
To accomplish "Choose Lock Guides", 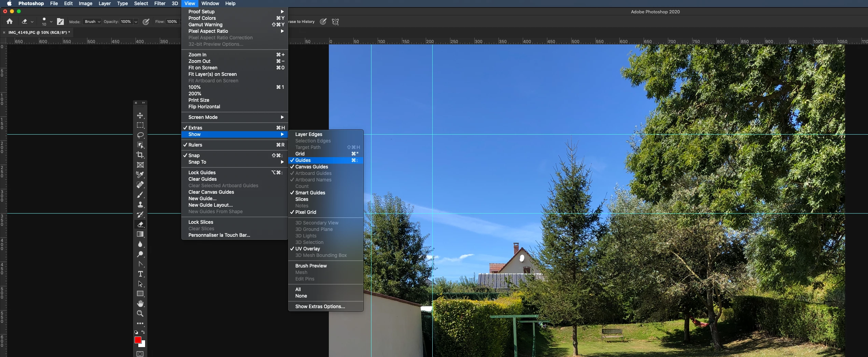I will 235,173.
